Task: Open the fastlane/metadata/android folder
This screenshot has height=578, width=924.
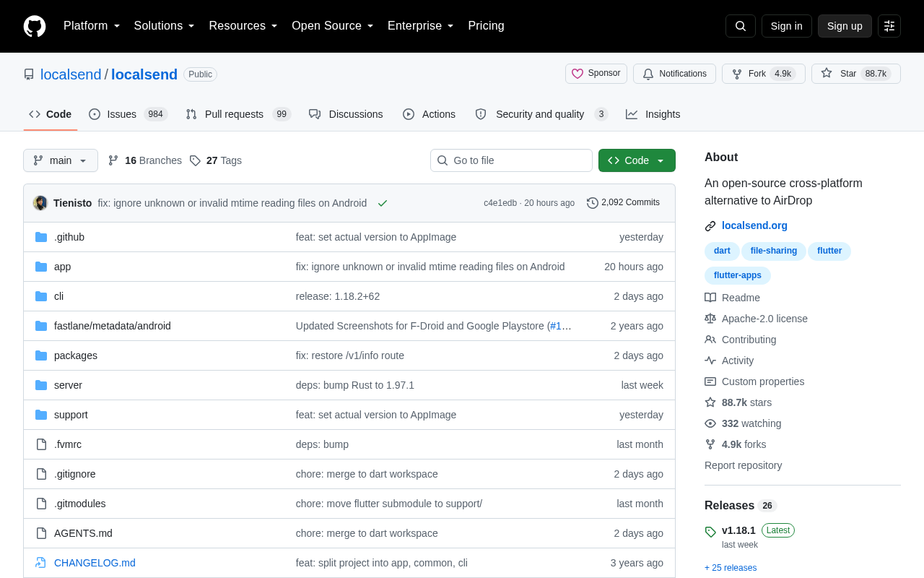Action: [113, 326]
